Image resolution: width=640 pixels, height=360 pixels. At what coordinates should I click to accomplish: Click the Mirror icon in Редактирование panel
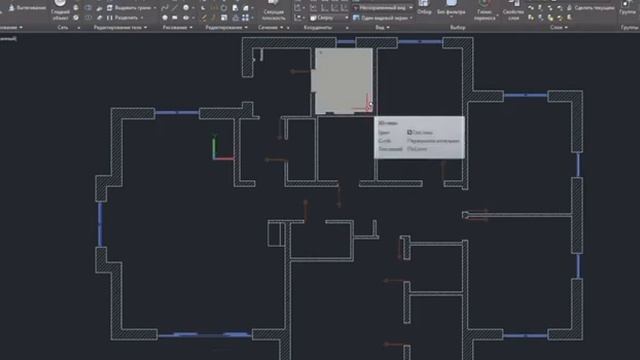(x=213, y=8)
